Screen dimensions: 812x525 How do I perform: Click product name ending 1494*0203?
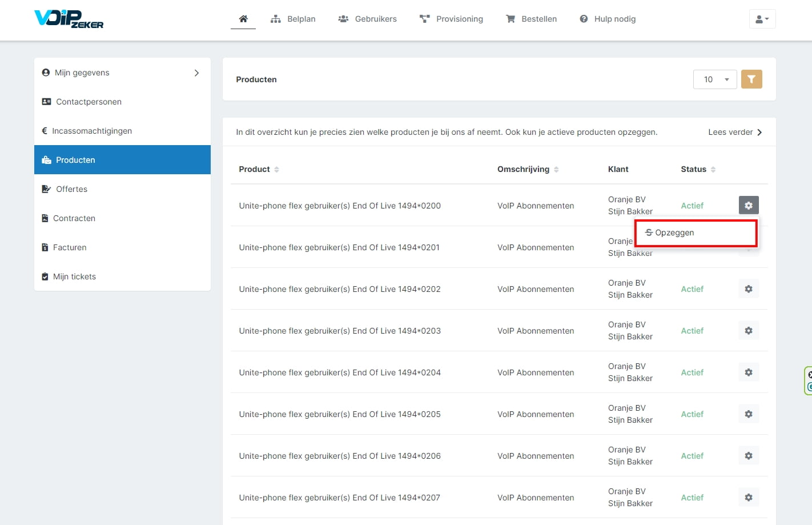(x=340, y=331)
